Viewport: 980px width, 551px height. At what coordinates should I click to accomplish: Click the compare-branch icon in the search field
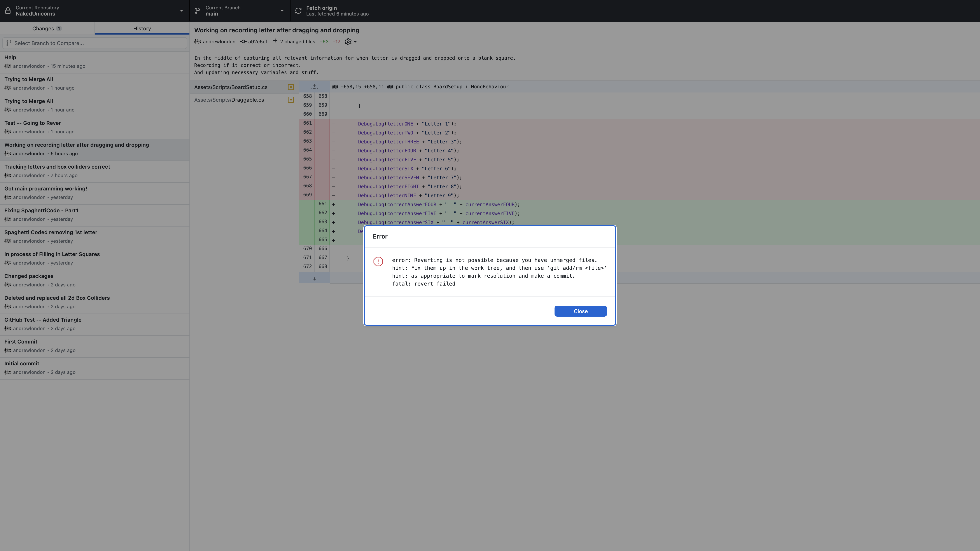[9, 43]
